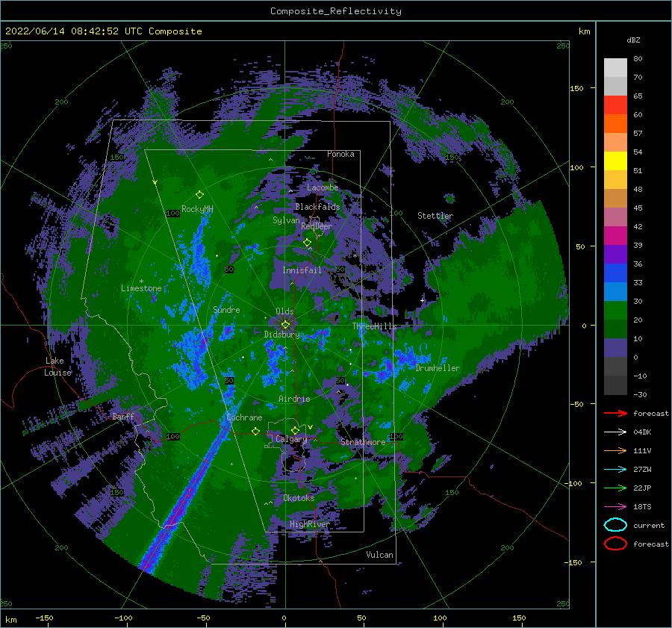Image resolution: width=672 pixels, height=628 pixels.
Task: Click the dBZ legend heading
Action: click(633, 40)
